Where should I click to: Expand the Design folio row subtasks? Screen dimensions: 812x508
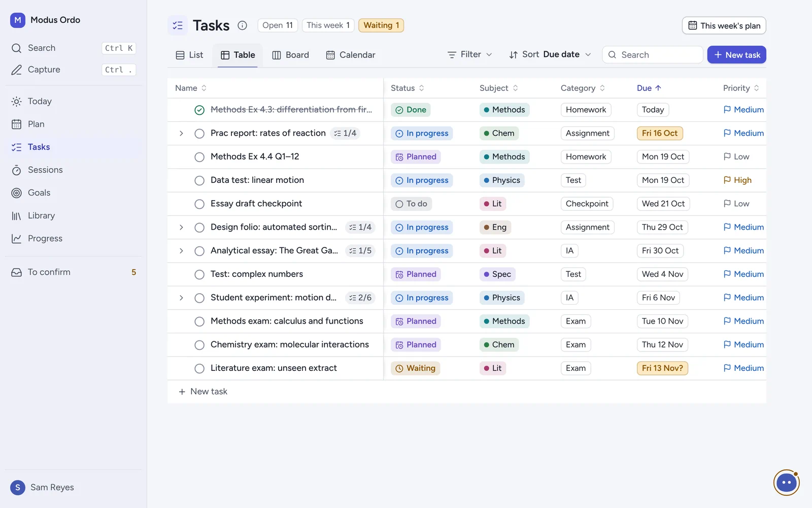coord(181,227)
